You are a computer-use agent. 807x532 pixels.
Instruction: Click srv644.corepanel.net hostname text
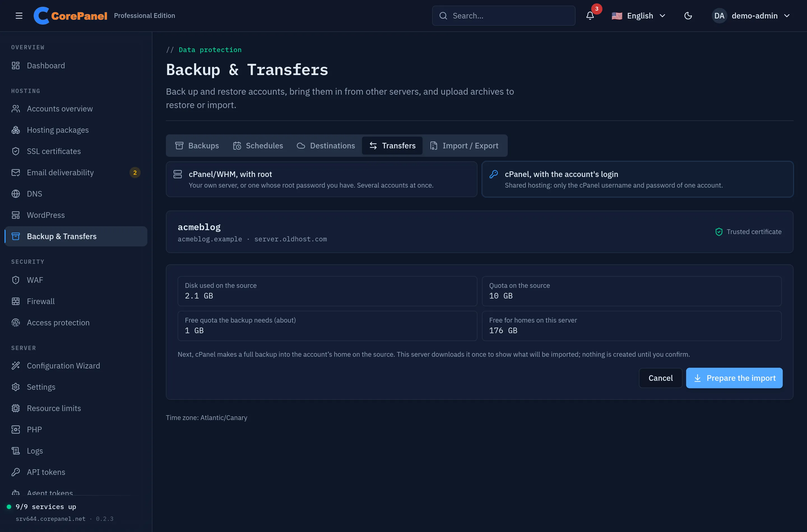tap(51, 519)
